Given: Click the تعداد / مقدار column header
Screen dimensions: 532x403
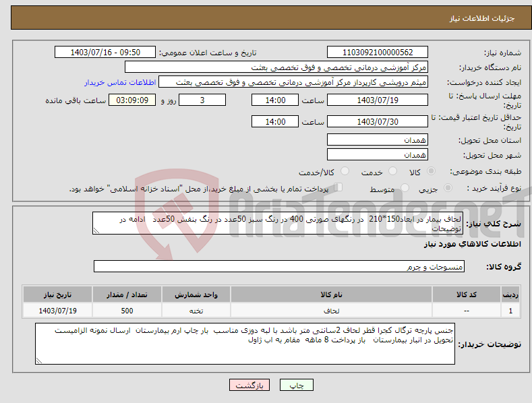Looking at the screenshot, I should point(127,294).
